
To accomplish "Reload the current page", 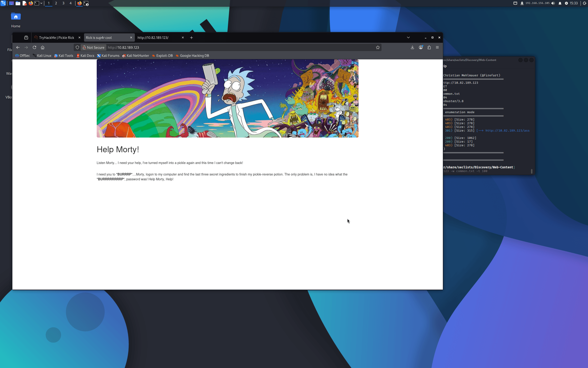I will click(x=34, y=47).
